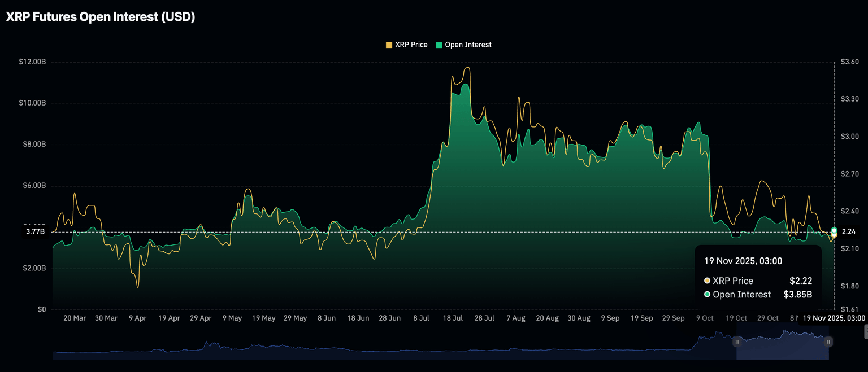Toggle the XRP Price legend label
Viewport: 868px width, 372px height.
[411, 45]
